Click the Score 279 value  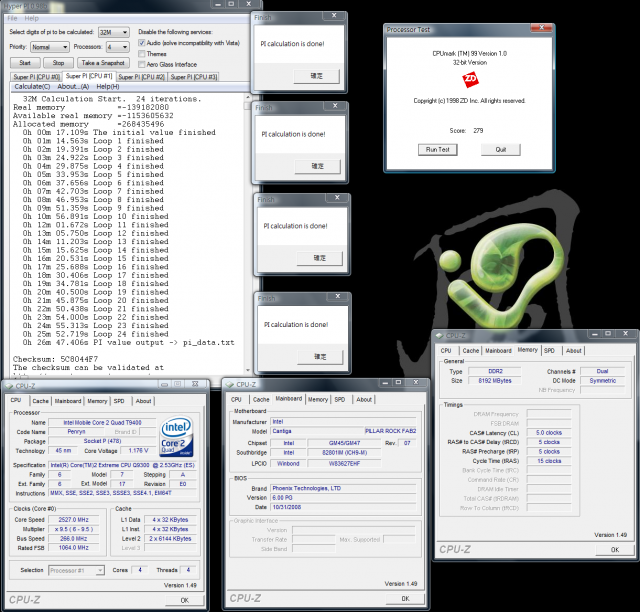(x=478, y=131)
